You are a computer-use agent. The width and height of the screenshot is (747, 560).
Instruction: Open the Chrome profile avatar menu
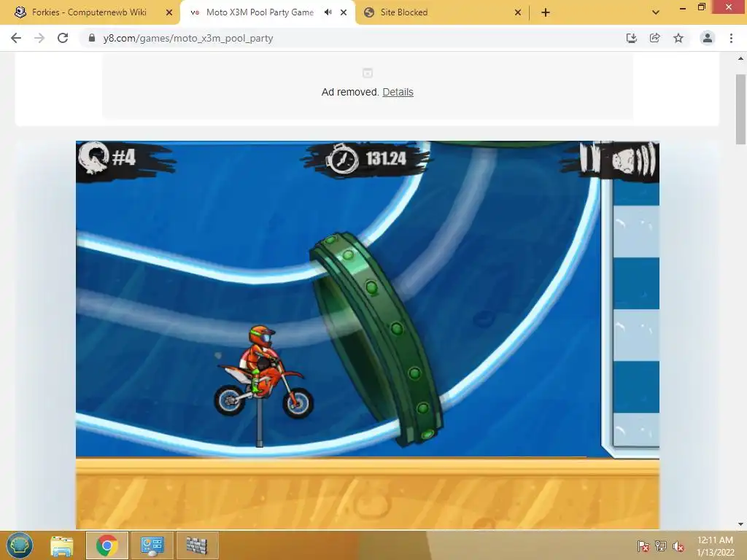[x=708, y=38]
